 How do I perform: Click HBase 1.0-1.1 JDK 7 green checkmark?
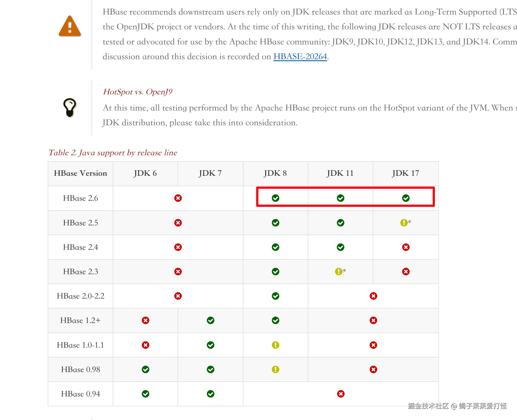click(211, 345)
